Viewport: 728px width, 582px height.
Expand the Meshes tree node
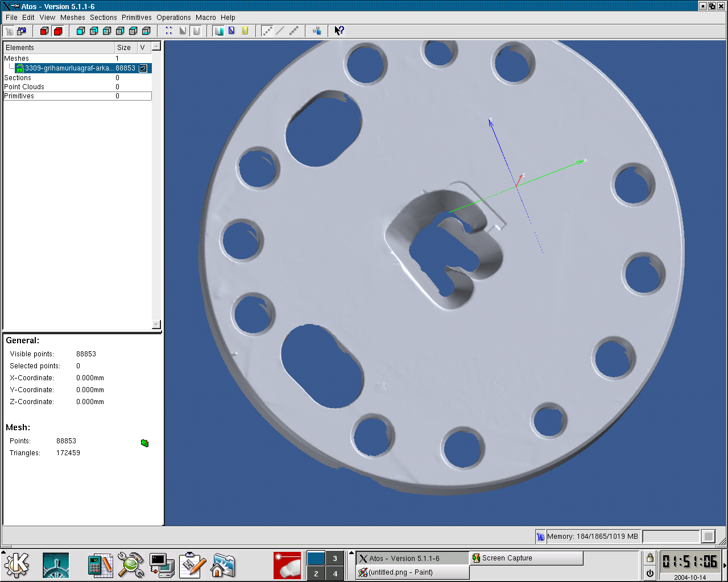click(x=16, y=59)
